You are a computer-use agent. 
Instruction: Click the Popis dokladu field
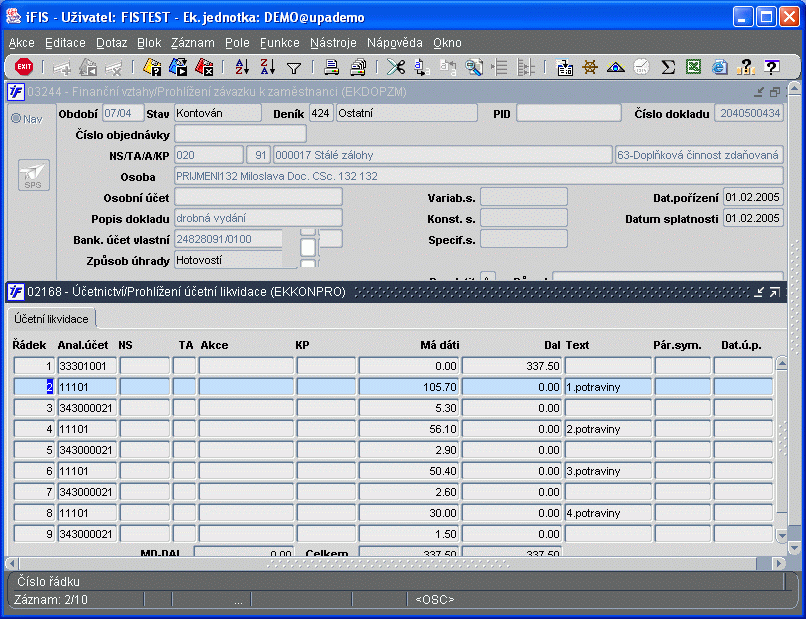258,218
